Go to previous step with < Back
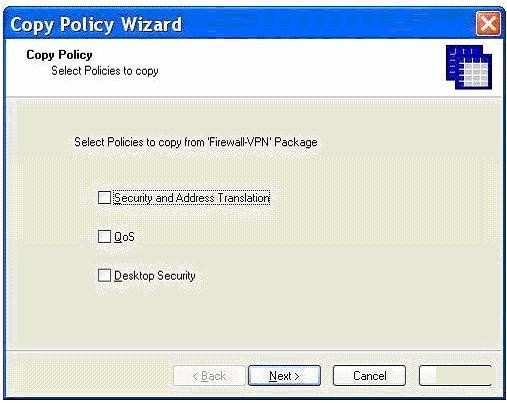This screenshot has width=507, height=403. point(209,376)
